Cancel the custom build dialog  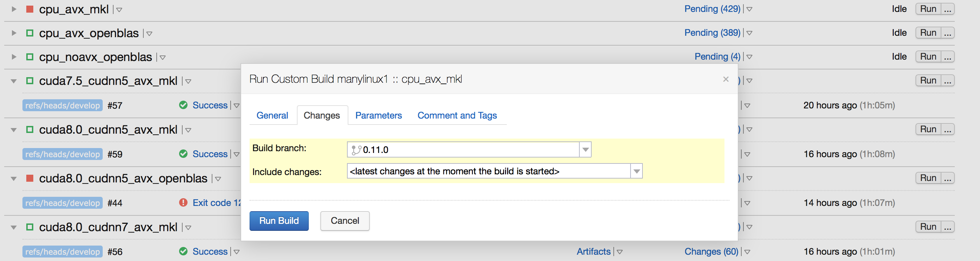point(345,221)
